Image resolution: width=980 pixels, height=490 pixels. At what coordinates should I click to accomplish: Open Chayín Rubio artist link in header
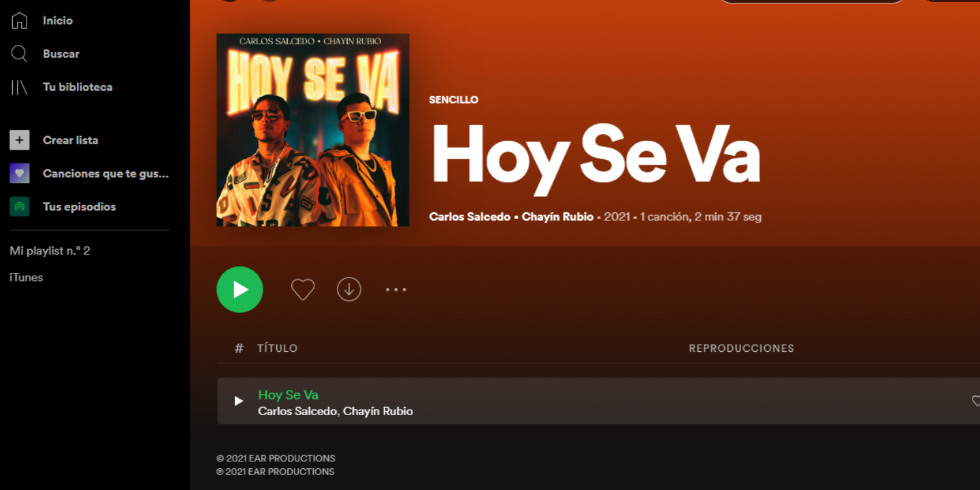pyautogui.click(x=557, y=216)
